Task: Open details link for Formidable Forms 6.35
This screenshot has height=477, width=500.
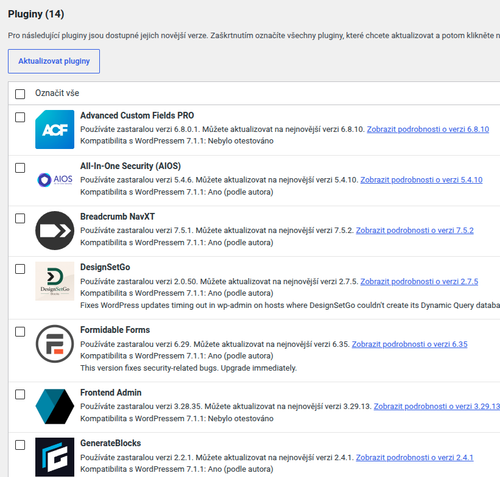Action: point(410,344)
